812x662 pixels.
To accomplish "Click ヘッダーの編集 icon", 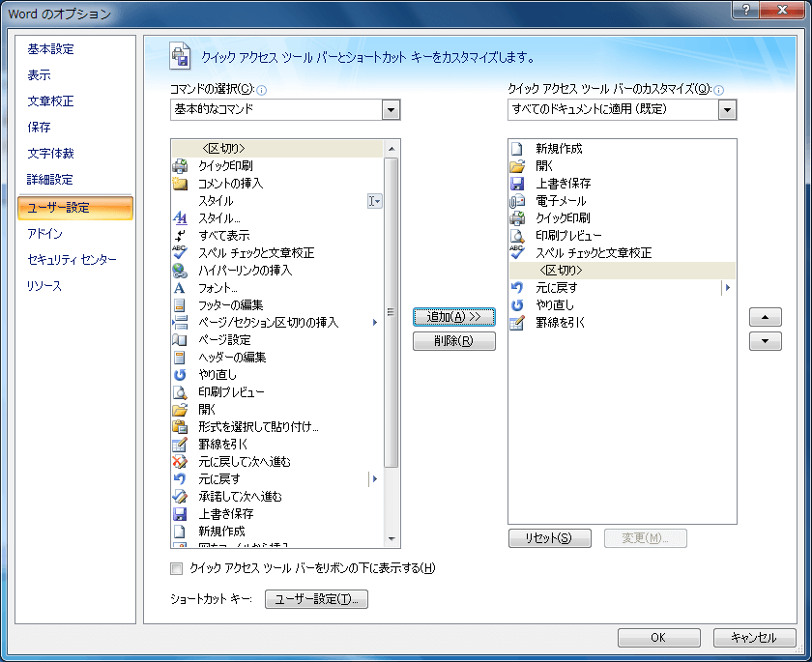I will (180, 358).
